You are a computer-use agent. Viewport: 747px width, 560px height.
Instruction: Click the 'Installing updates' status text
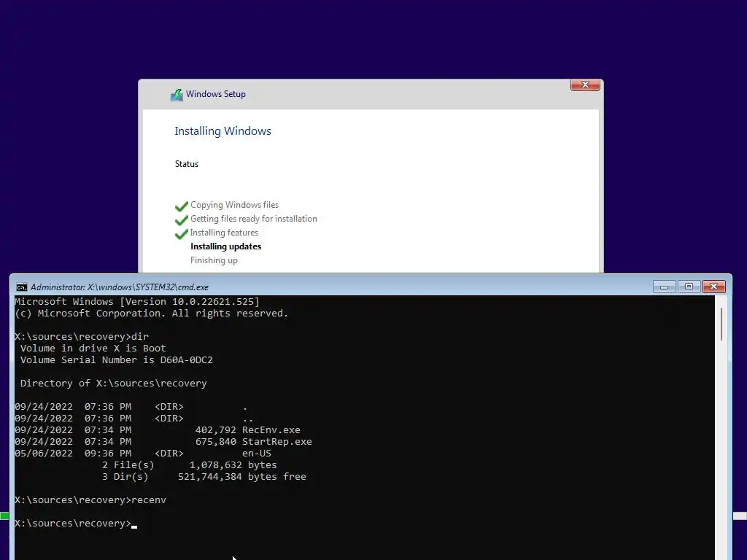click(x=226, y=246)
